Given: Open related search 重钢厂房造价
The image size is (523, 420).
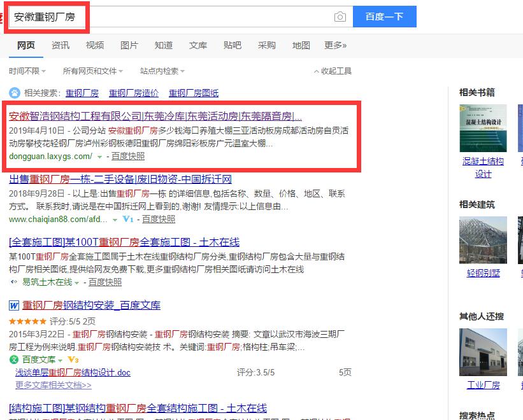Looking at the screenshot, I should pos(134,93).
